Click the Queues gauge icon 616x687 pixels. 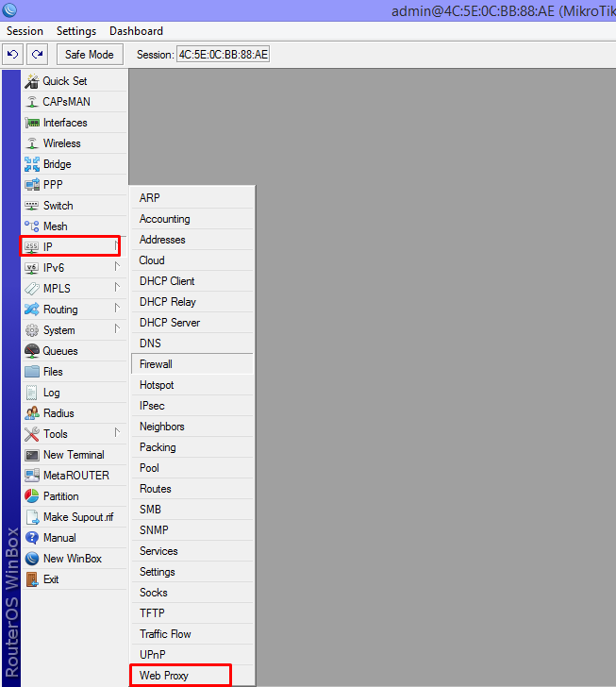[31, 351]
